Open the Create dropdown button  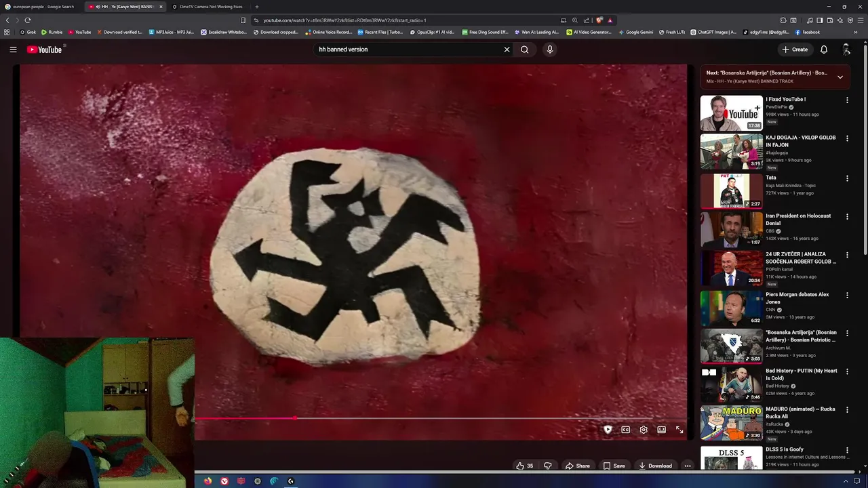click(x=795, y=49)
